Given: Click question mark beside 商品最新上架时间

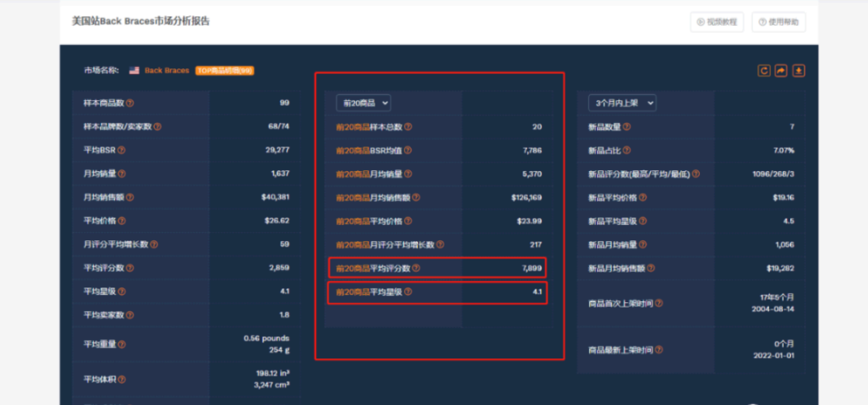Looking at the screenshot, I should pyautogui.click(x=659, y=350).
